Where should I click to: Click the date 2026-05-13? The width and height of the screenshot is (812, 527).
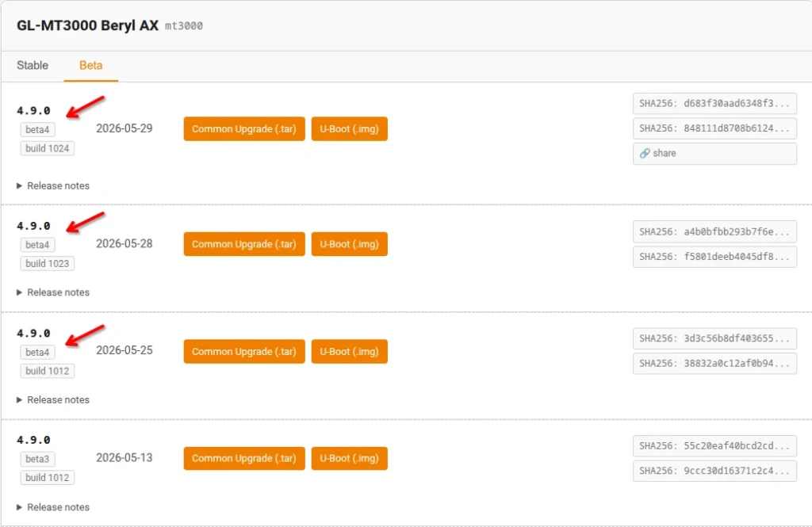click(124, 457)
